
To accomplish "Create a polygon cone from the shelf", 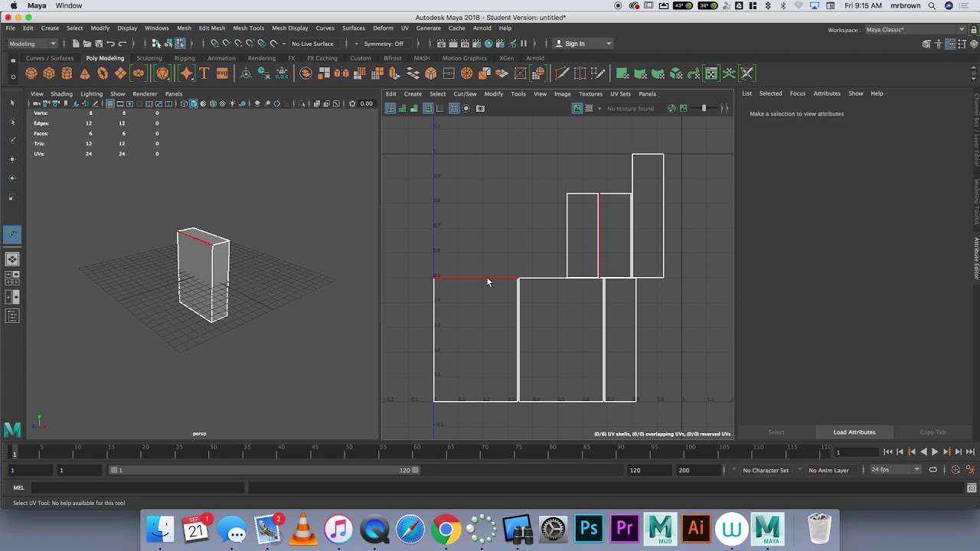I will pos(84,73).
